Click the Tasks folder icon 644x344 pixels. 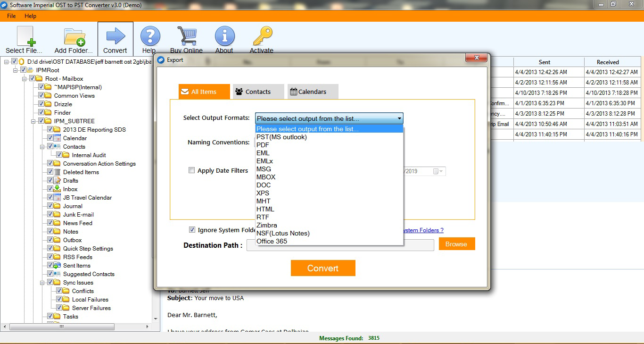tap(56, 316)
